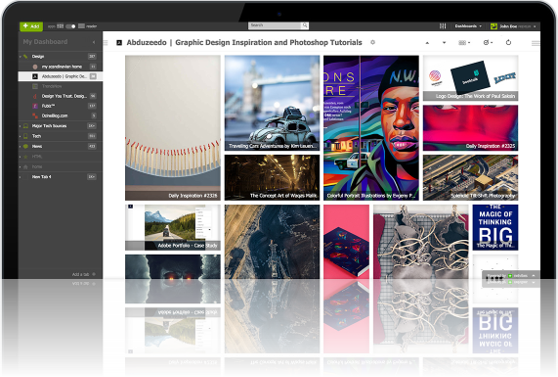Viewport: 558px width, 377px height.
Task: Open The Concept Art of Waqas Malik
Action: pyautogui.click(x=272, y=177)
